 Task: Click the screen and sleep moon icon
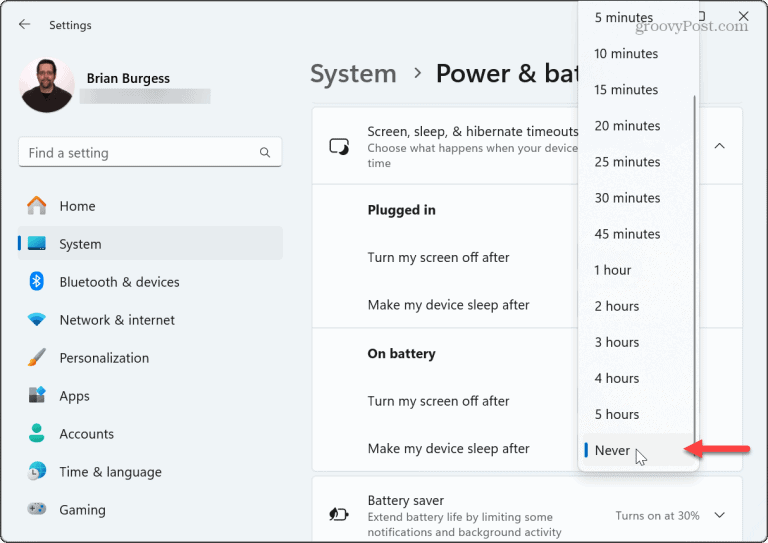(x=339, y=146)
